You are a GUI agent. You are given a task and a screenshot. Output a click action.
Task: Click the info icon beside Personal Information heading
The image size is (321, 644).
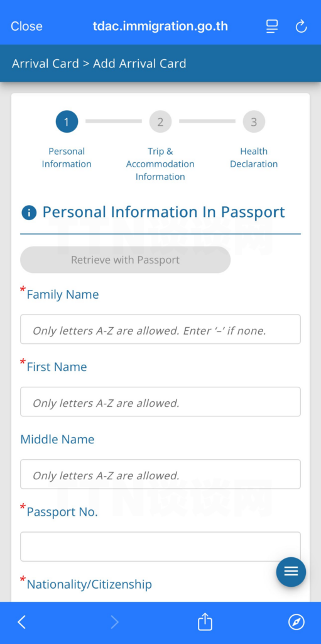(x=29, y=213)
